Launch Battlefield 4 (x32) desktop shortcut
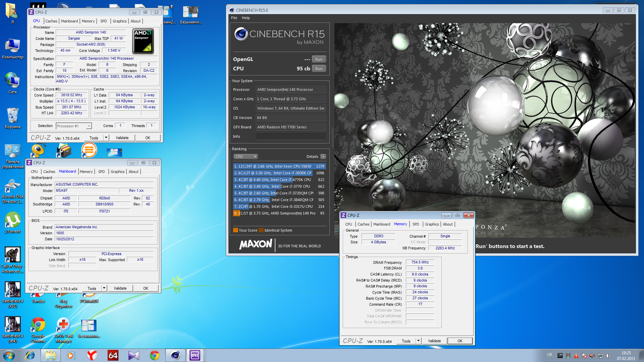644x362 pixels. tap(12, 295)
